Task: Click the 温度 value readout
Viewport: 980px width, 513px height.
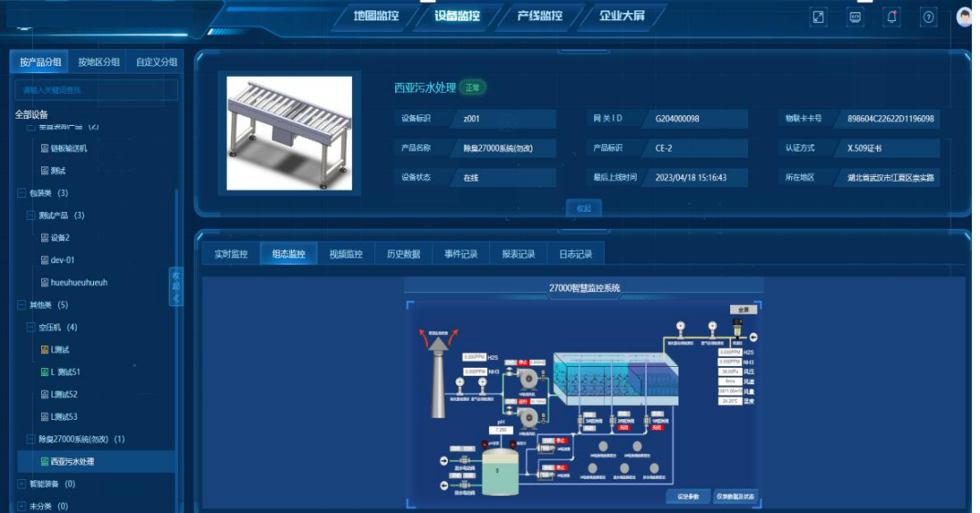Action: tap(730, 401)
